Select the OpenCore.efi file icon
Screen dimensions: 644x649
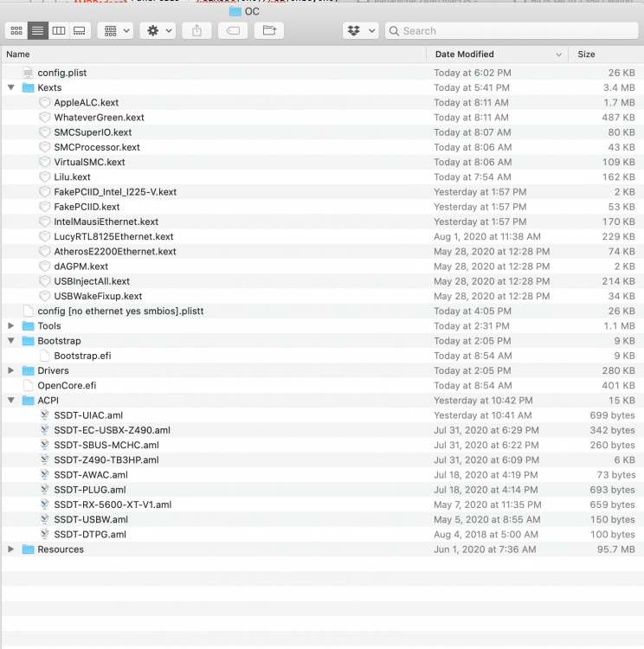[29, 385]
